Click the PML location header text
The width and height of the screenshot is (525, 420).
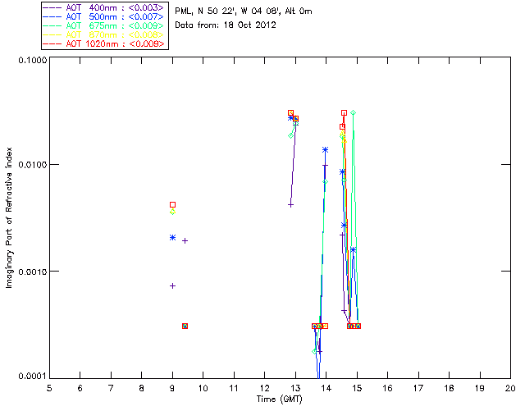(x=244, y=11)
